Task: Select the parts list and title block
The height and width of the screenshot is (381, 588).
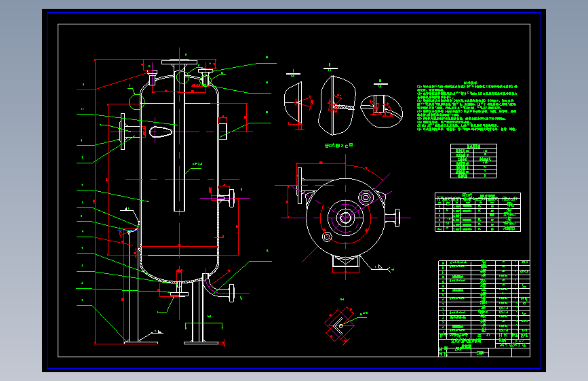Action: [x=484, y=308]
